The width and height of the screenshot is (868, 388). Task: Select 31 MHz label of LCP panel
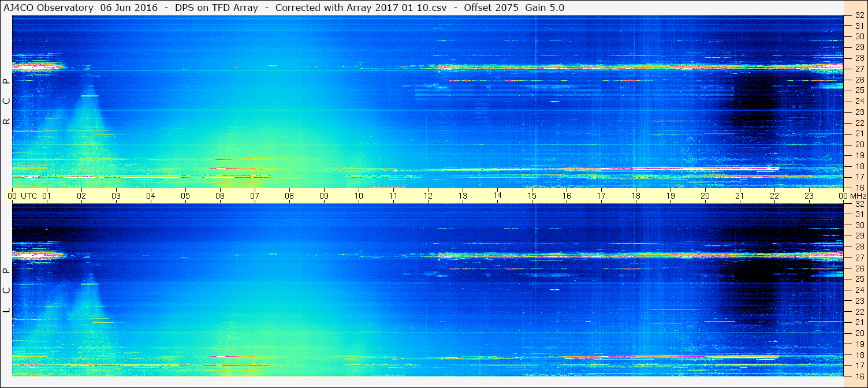tap(860, 214)
